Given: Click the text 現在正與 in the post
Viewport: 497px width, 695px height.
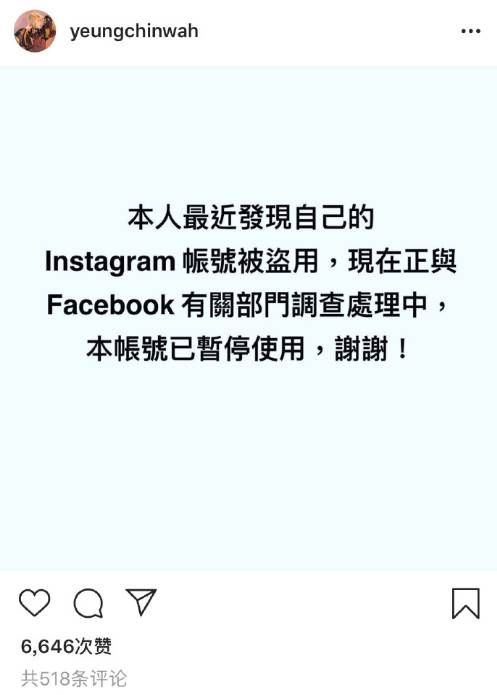Looking at the screenshot, I should click(x=402, y=262).
